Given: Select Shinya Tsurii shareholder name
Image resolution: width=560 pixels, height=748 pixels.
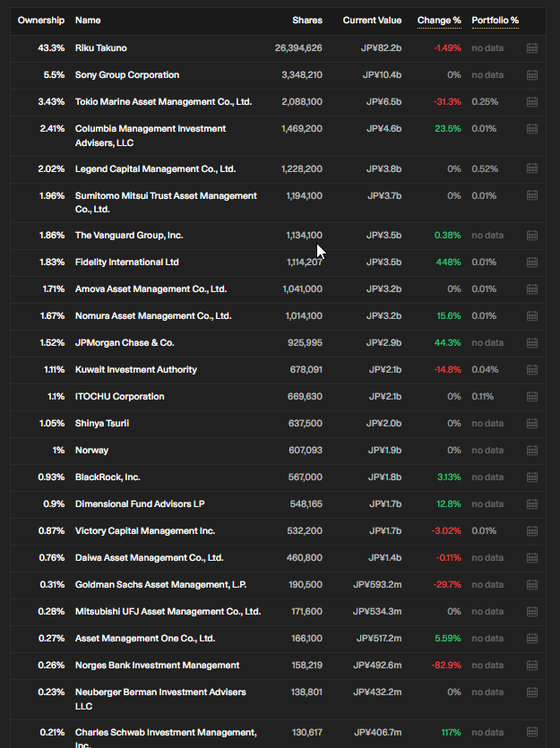Looking at the screenshot, I should [102, 423].
